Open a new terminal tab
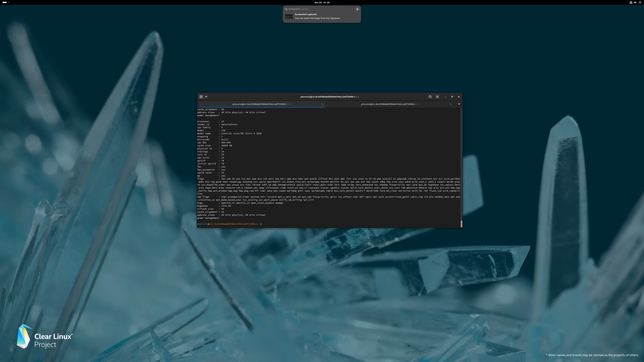 click(201, 97)
